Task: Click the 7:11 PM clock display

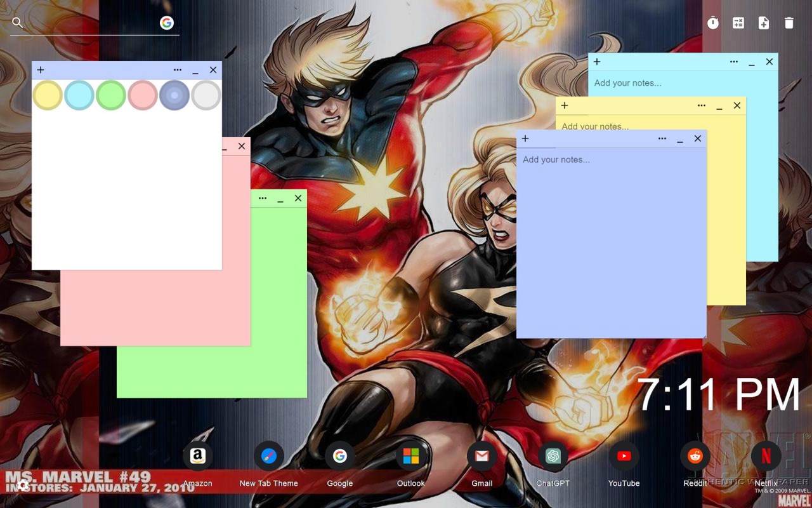Action: (718, 395)
